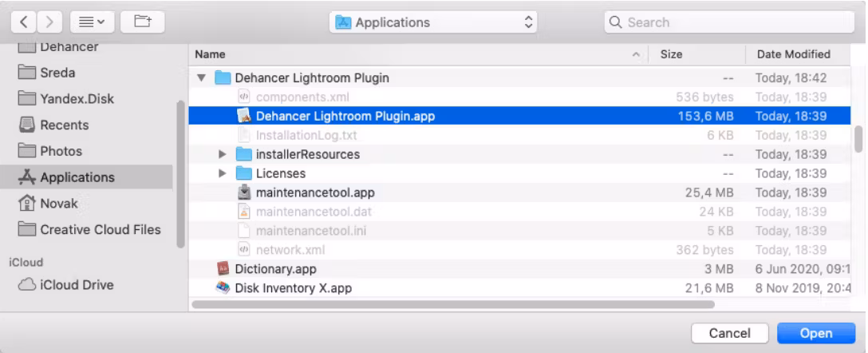Click the Disk Inventory X.app icon

click(x=223, y=288)
